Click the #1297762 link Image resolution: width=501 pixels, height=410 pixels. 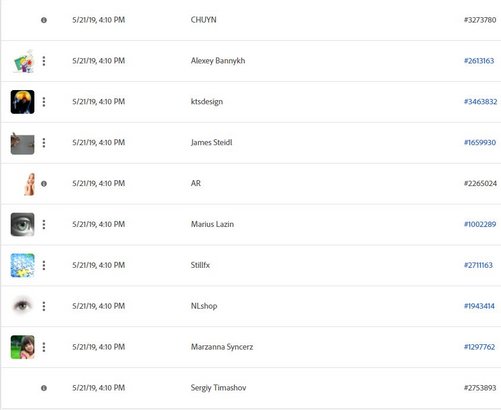(x=479, y=347)
